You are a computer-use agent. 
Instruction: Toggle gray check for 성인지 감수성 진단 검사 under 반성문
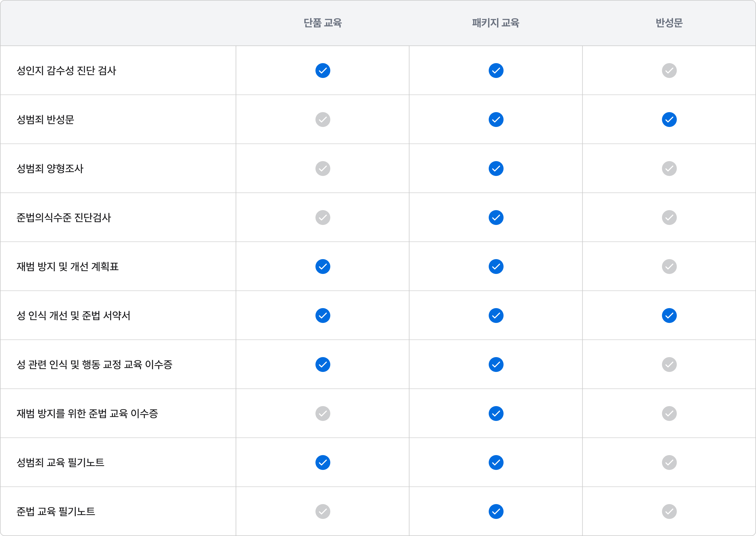click(669, 70)
